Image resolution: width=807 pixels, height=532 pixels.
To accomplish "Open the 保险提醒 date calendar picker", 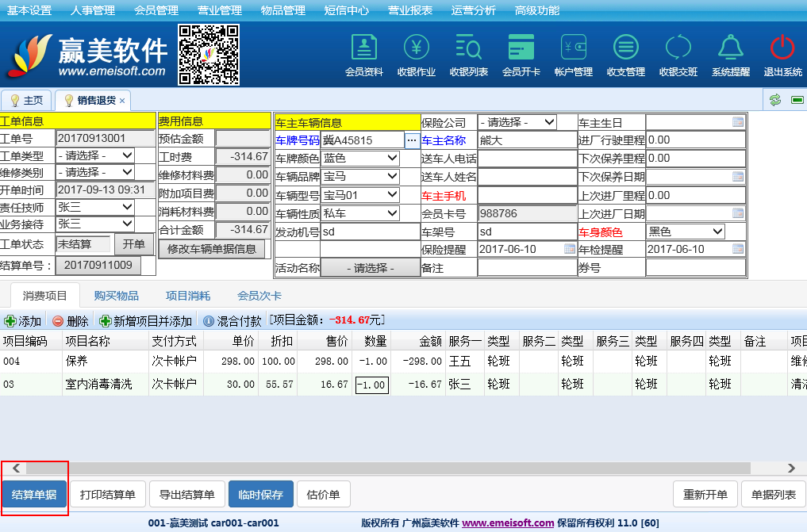I will [570, 249].
